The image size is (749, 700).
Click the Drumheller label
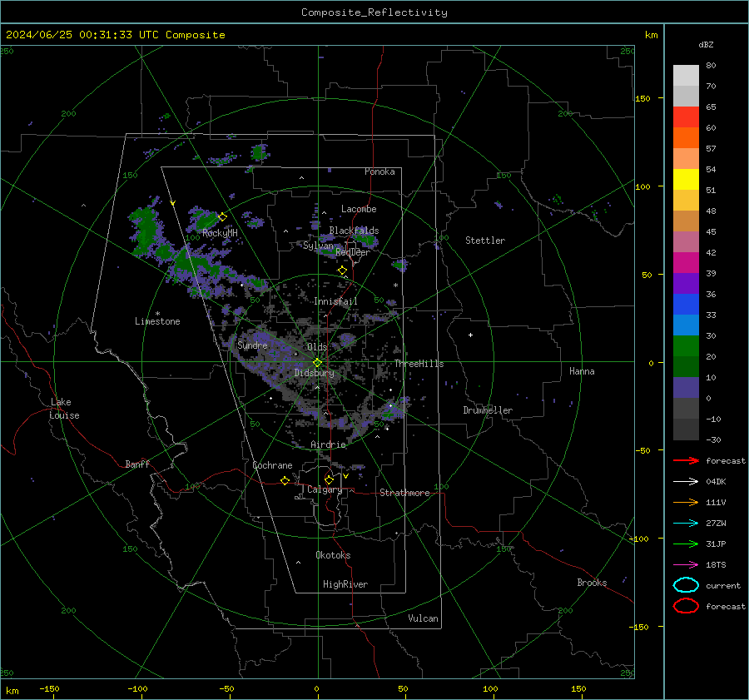pos(488,410)
